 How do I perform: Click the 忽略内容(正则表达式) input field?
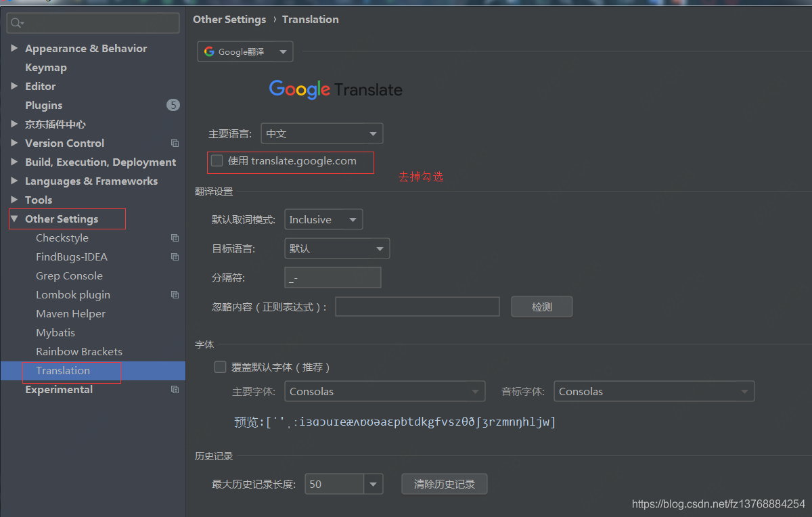pos(418,307)
